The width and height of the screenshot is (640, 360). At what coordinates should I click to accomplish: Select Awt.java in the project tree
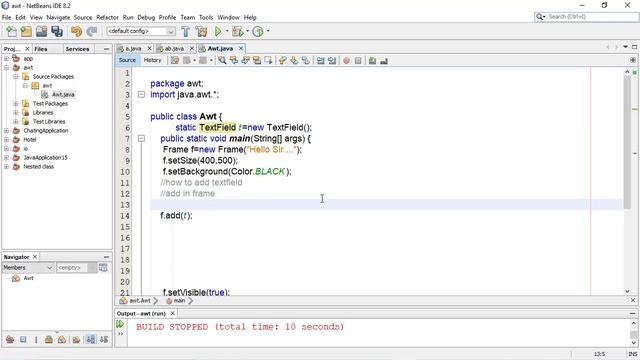(x=63, y=95)
